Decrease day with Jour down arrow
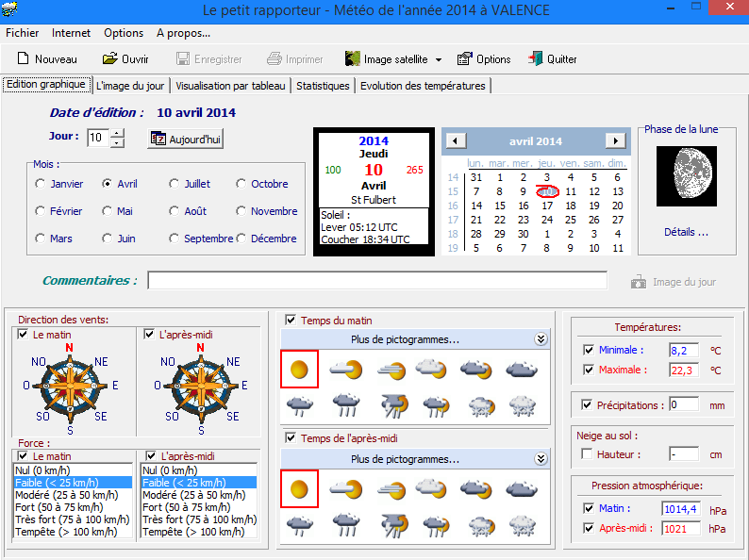This screenshot has width=749, height=560. point(118,142)
